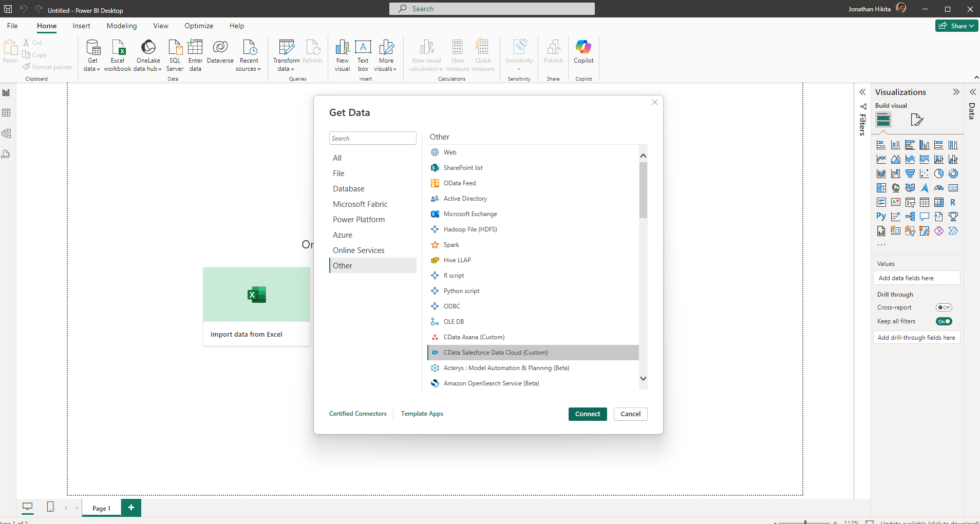Click the connector list scrollbar down arrow
The image size is (980, 524).
pos(643,379)
